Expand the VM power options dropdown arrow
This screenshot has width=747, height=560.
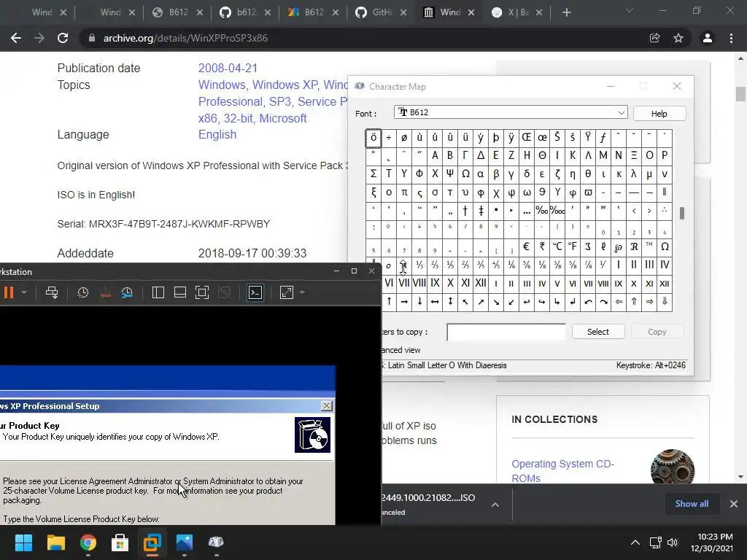click(24, 292)
